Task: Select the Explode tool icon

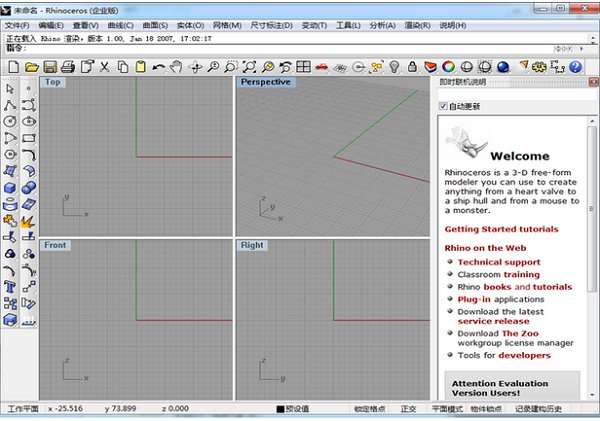Action: [x=29, y=221]
